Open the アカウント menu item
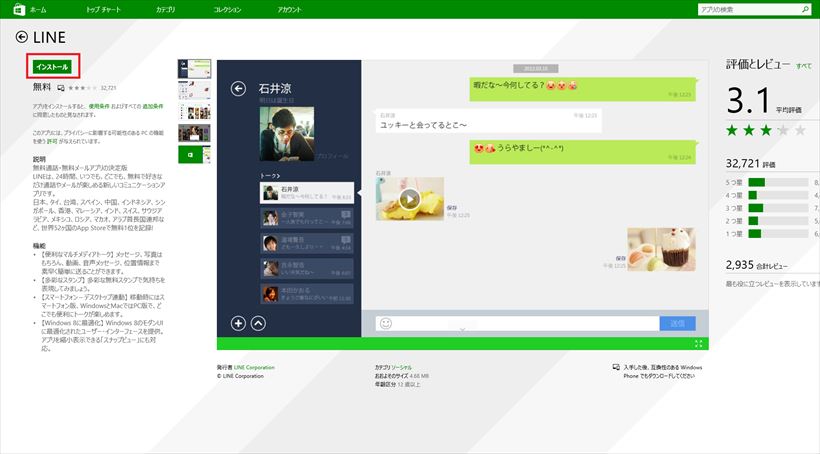 (x=289, y=9)
